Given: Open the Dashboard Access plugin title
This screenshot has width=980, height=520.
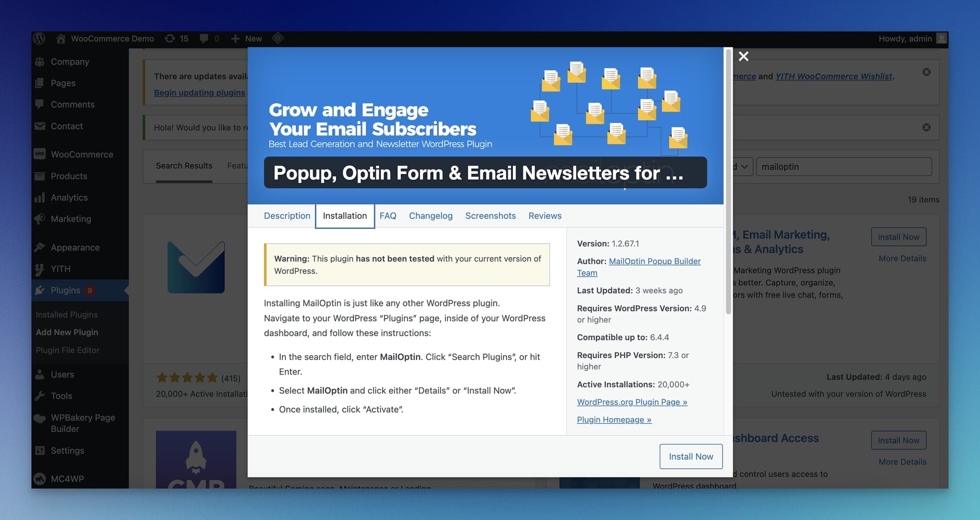Looking at the screenshot, I should [776, 438].
